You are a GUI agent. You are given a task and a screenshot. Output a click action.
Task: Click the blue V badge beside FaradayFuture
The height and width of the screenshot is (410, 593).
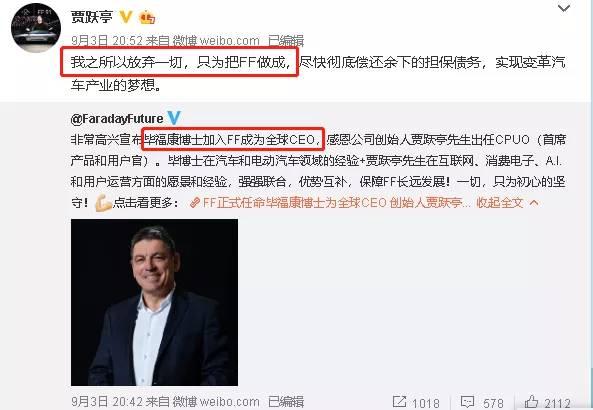(x=174, y=118)
